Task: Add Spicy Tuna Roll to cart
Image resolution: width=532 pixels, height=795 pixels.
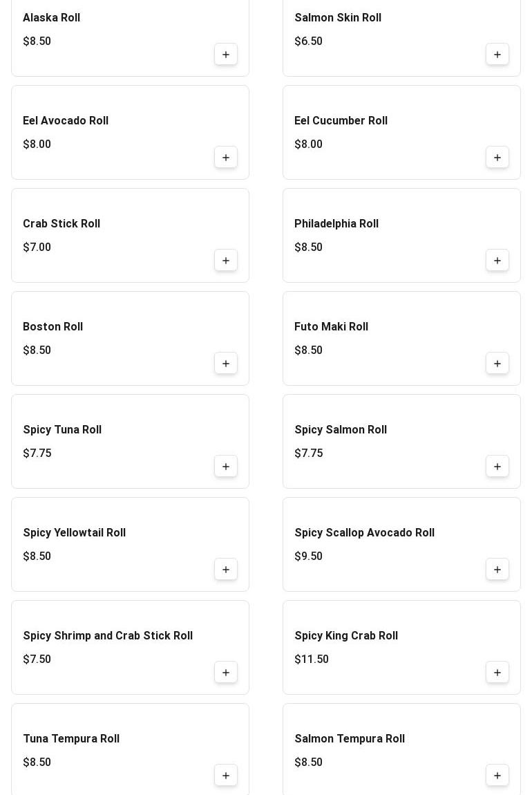Action: point(226,467)
